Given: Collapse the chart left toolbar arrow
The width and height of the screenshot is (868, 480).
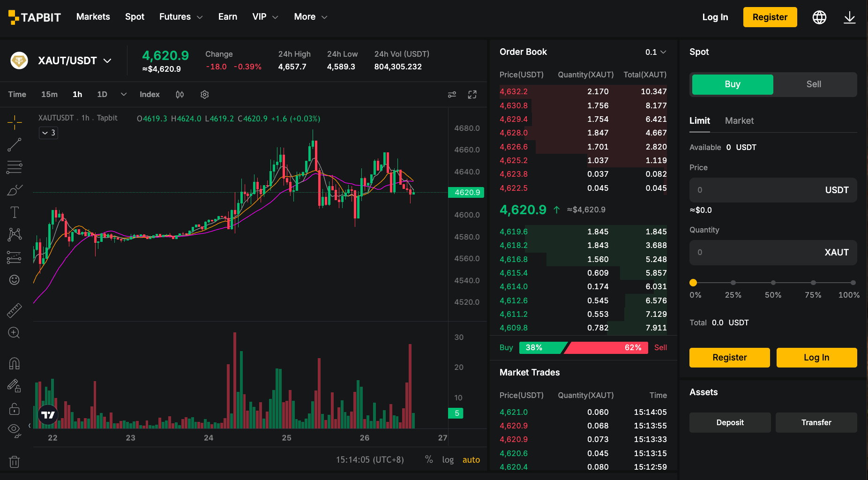Looking at the screenshot, I should point(30,426).
